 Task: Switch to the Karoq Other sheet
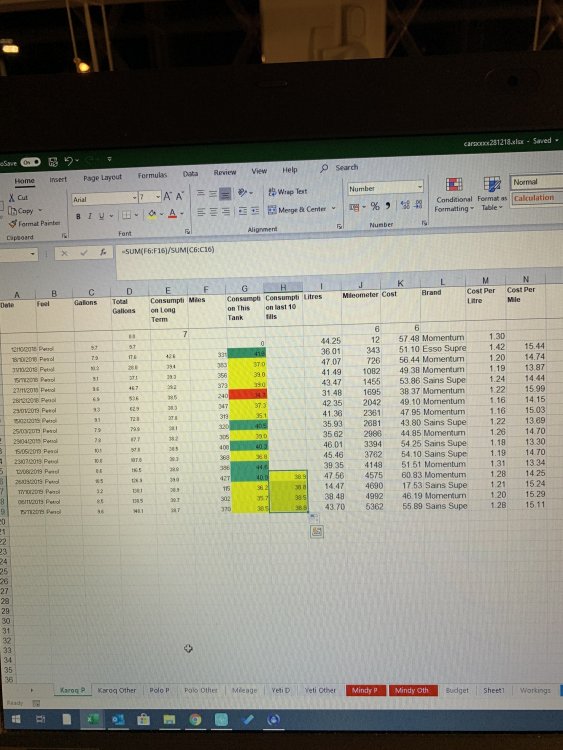tap(117, 690)
